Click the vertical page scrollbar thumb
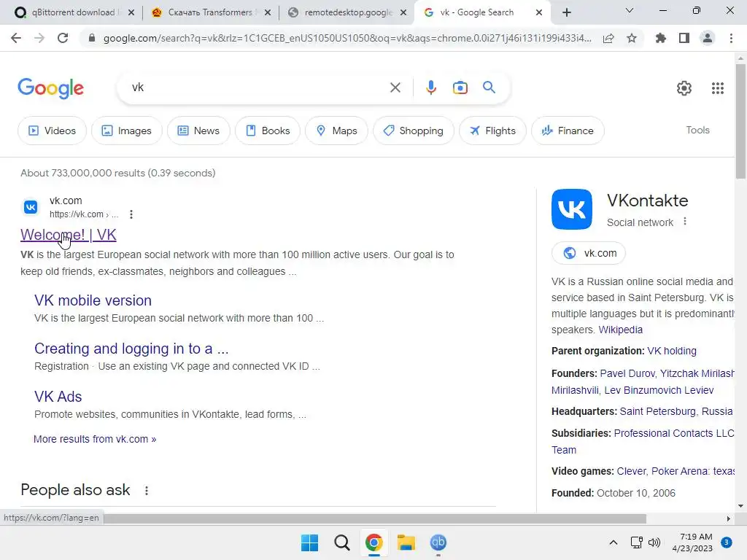Screen dimensions: 747x560 click(x=740, y=121)
